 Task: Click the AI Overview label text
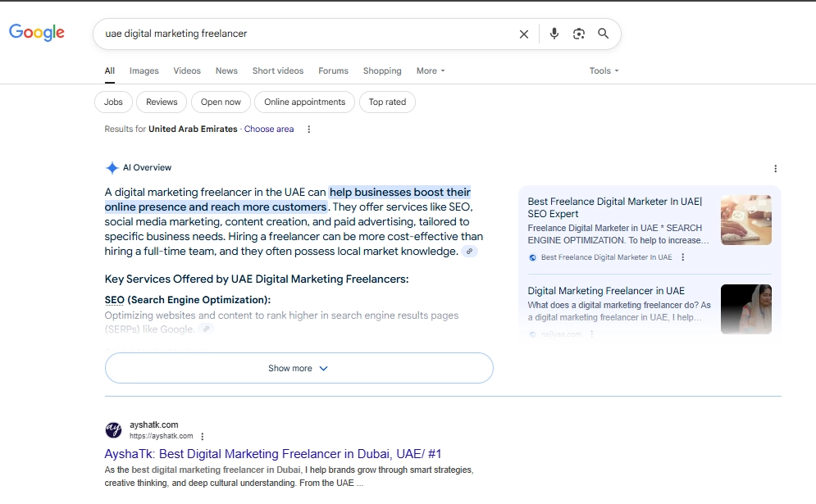[148, 167]
